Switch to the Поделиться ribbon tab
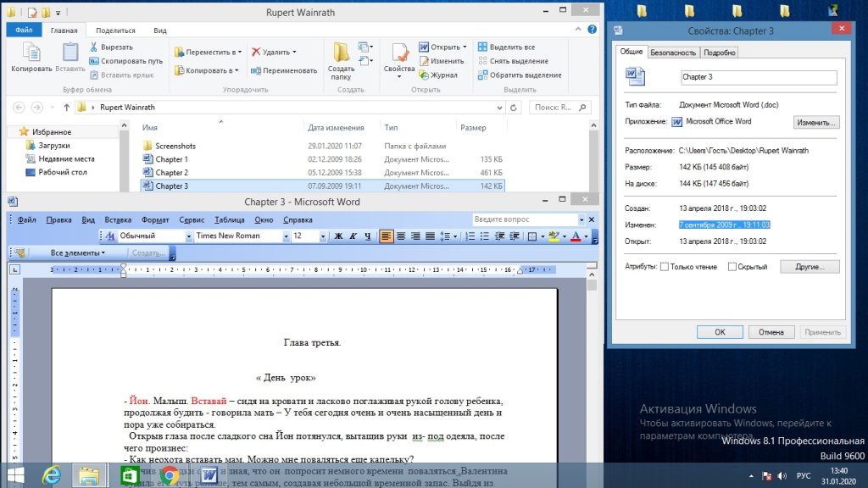Viewport: 868px width, 488px height. pos(115,30)
